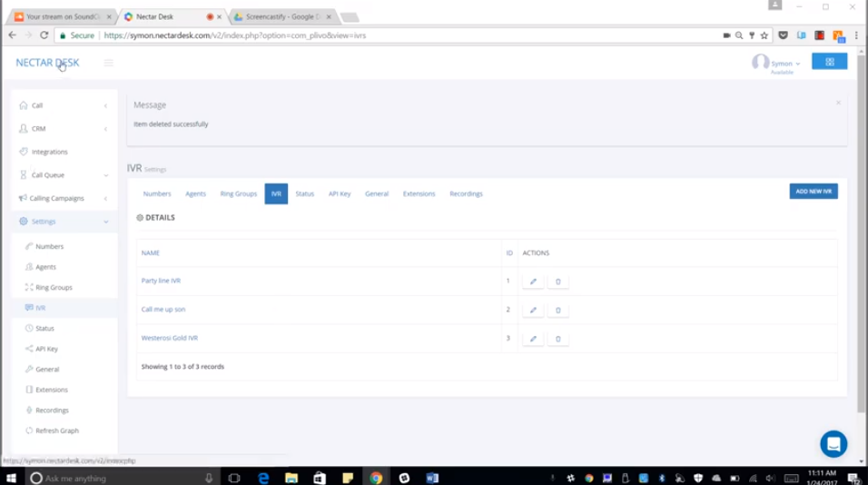This screenshot has width=868, height=485.
Task: Switch to the General tab
Action: click(377, 193)
